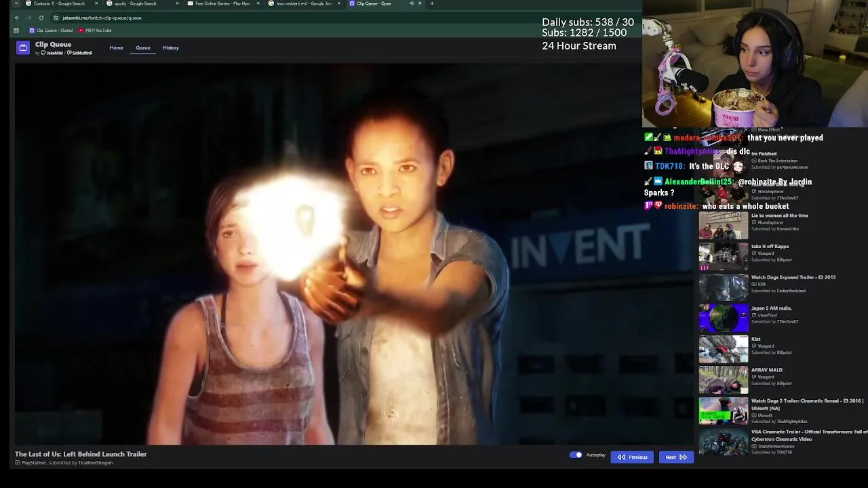The width and height of the screenshot is (868, 488).
Task: Click the browser back arrow
Action: 17,18
